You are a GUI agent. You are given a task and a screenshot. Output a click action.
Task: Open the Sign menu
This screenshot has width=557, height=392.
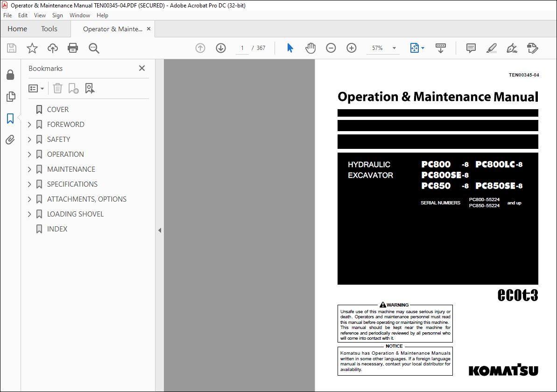tap(57, 15)
